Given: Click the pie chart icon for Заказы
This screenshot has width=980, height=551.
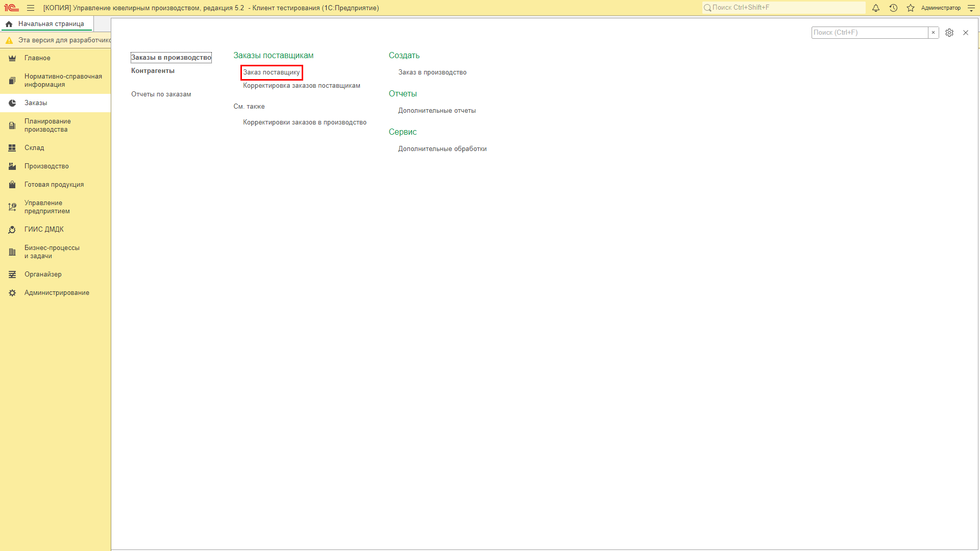Looking at the screenshot, I should click(x=12, y=103).
